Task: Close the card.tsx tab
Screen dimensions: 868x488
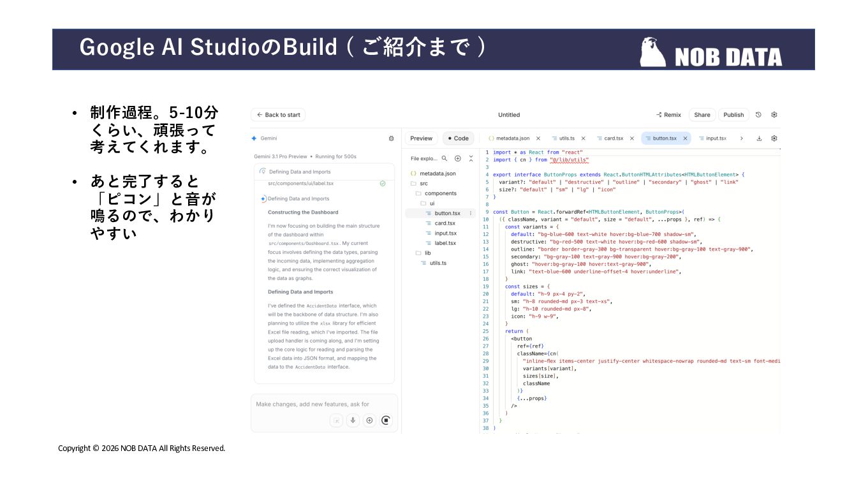Action: [x=632, y=138]
